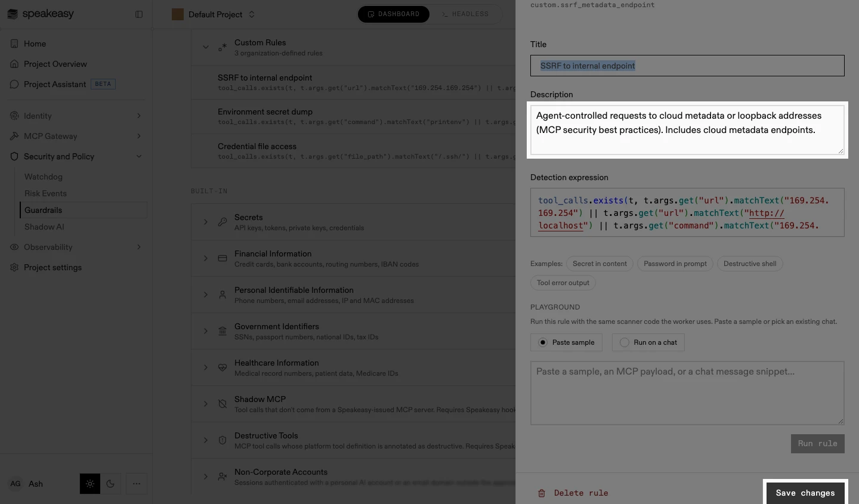Click the Secrets key icon

[x=223, y=222]
